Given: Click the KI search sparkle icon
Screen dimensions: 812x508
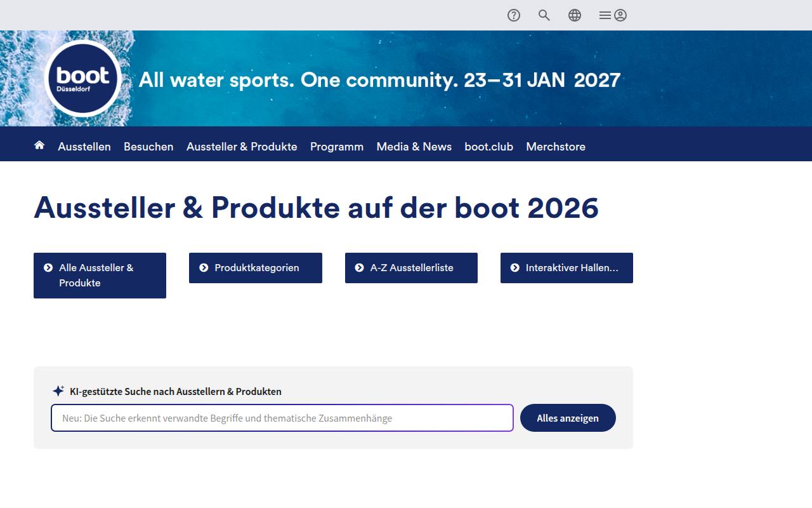Looking at the screenshot, I should 58,391.
